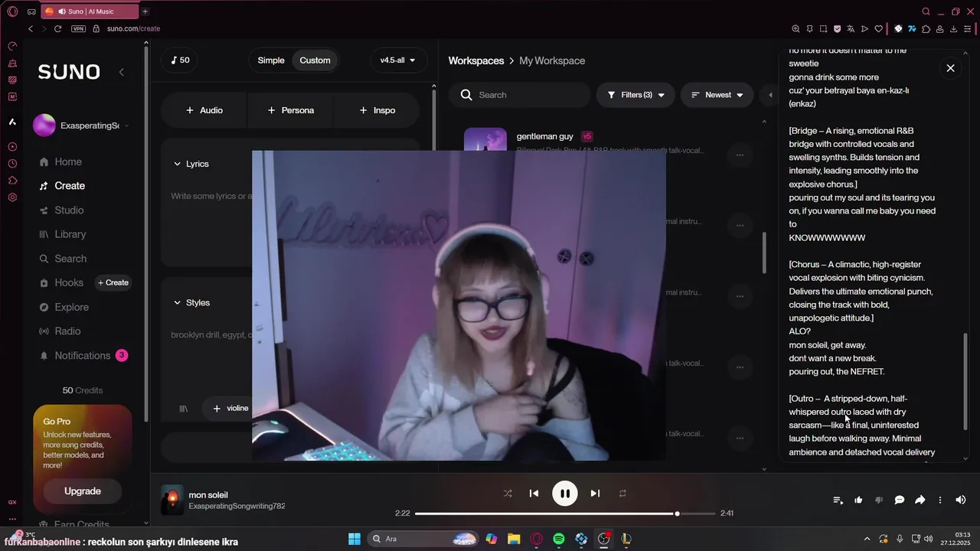The height and width of the screenshot is (551, 980).
Task: Open the v4.5-all model dropdown
Action: click(x=398, y=60)
